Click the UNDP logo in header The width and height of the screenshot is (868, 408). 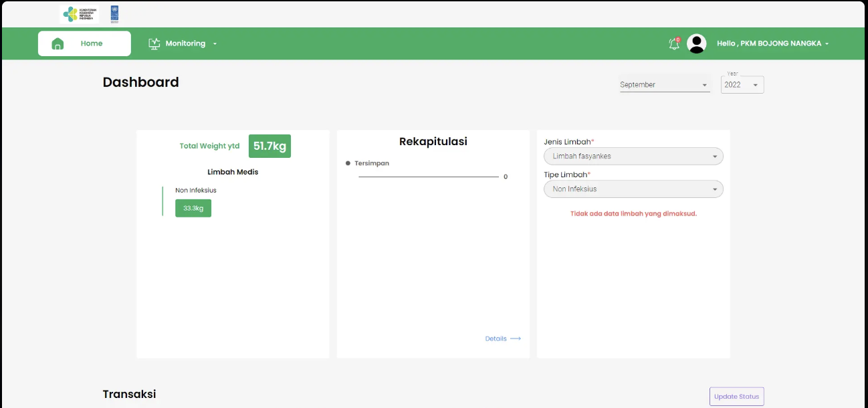click(115, 14)
